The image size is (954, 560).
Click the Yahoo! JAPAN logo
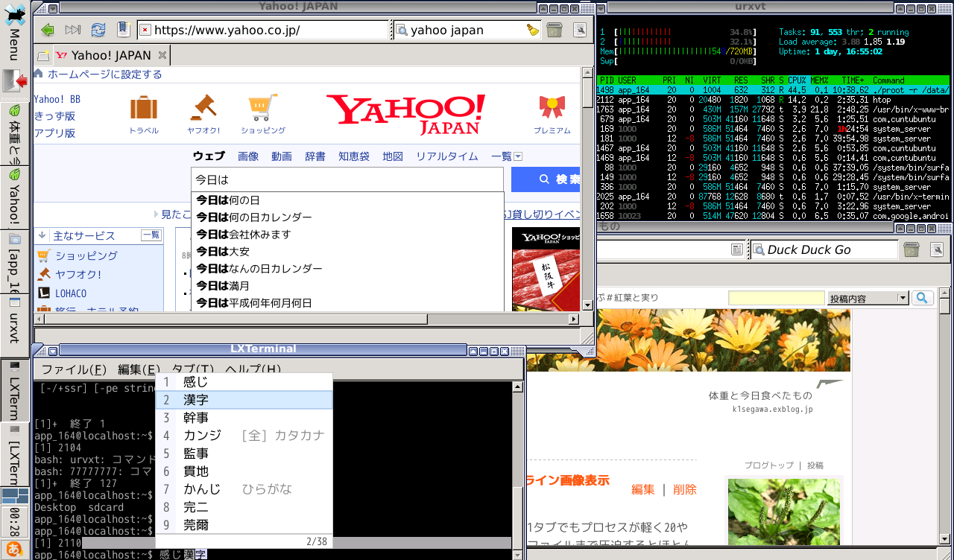point(405,113)
